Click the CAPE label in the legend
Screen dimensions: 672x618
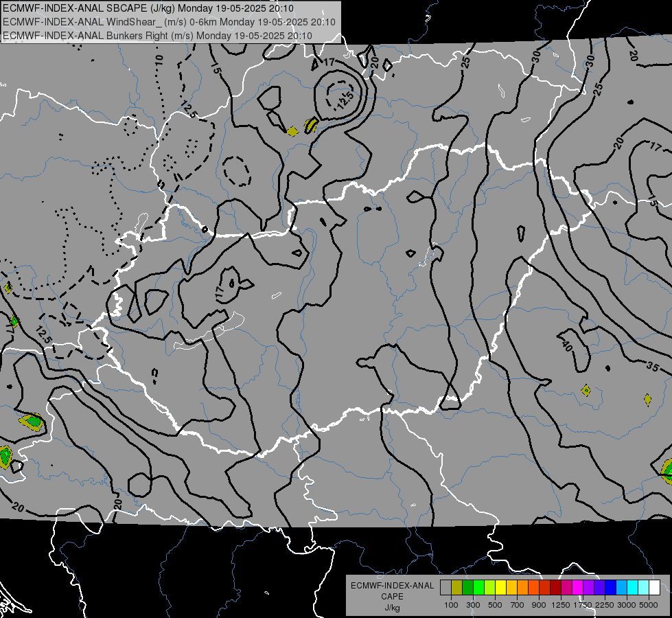392,597
